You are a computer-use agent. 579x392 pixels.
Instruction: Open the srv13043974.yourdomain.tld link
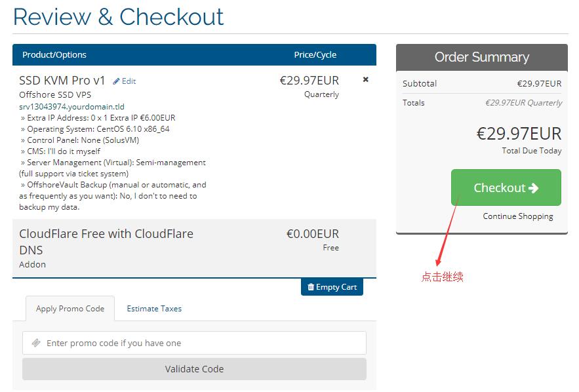(71, 107)
